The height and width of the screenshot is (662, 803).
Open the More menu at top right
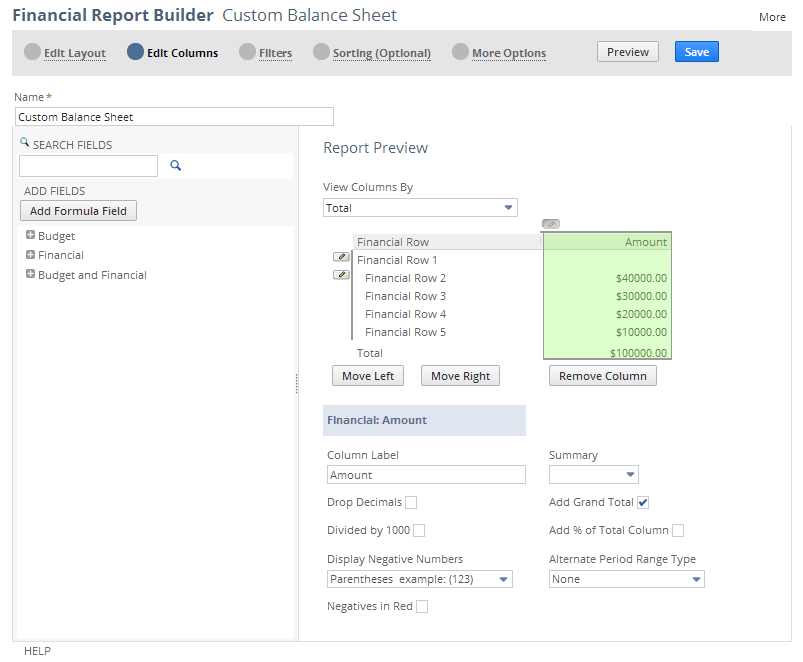(772, 17)
